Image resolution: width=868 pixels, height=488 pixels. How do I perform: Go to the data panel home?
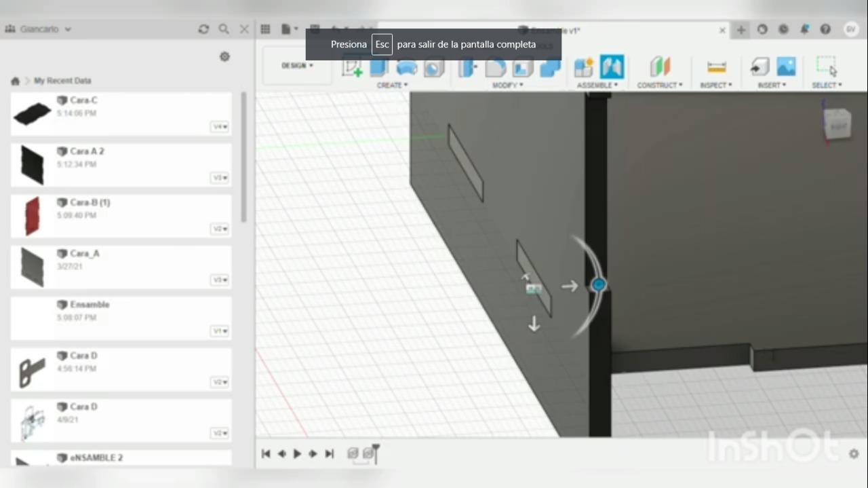[16, 81]
